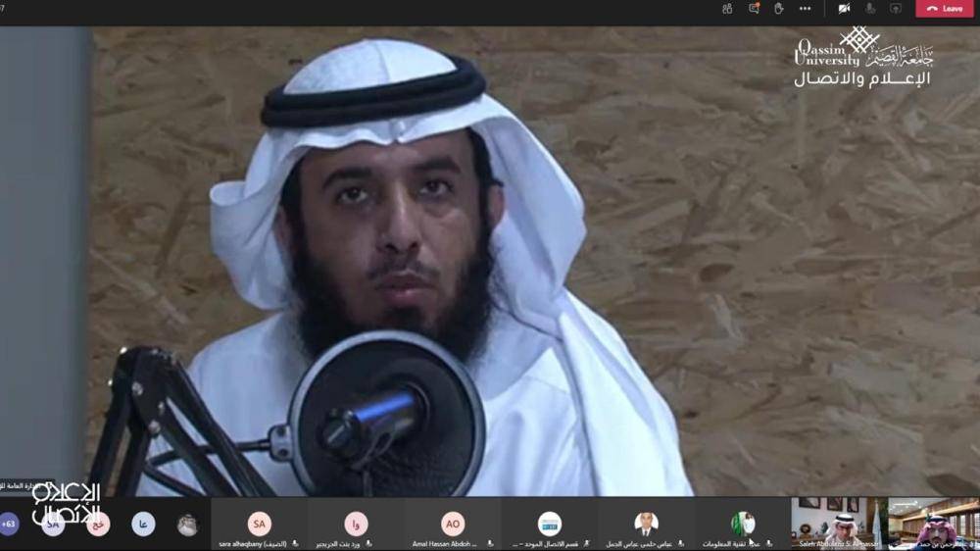The width and height of the screenshot is (980, 551).
Task: Open the عباس حلمي participant photo tile
Action: (x=646, y=524)
